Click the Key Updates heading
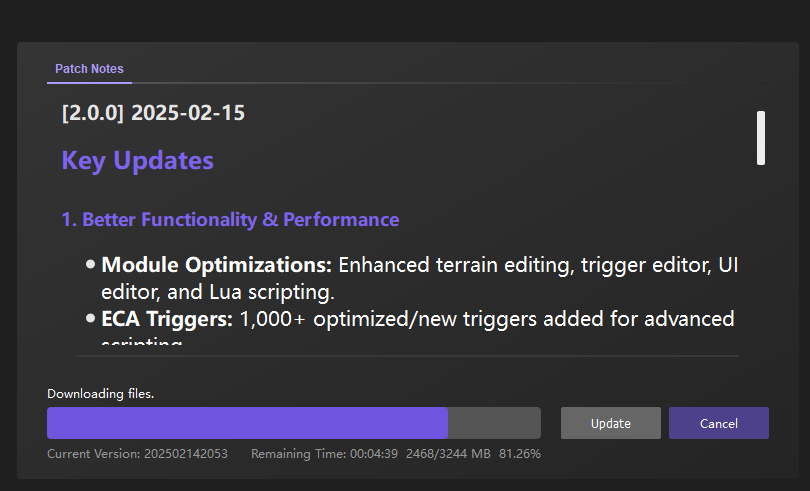 tap(137, 160)
